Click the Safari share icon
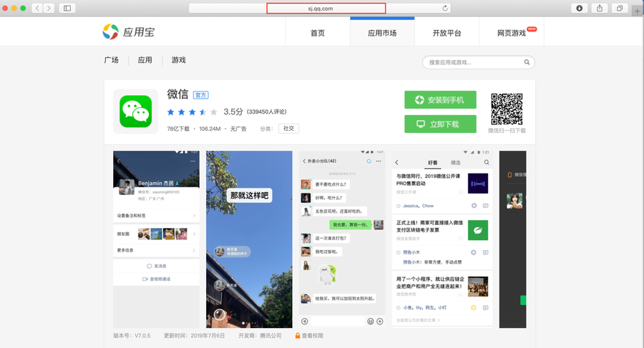The image size is (644, 348). pos(599,8)
